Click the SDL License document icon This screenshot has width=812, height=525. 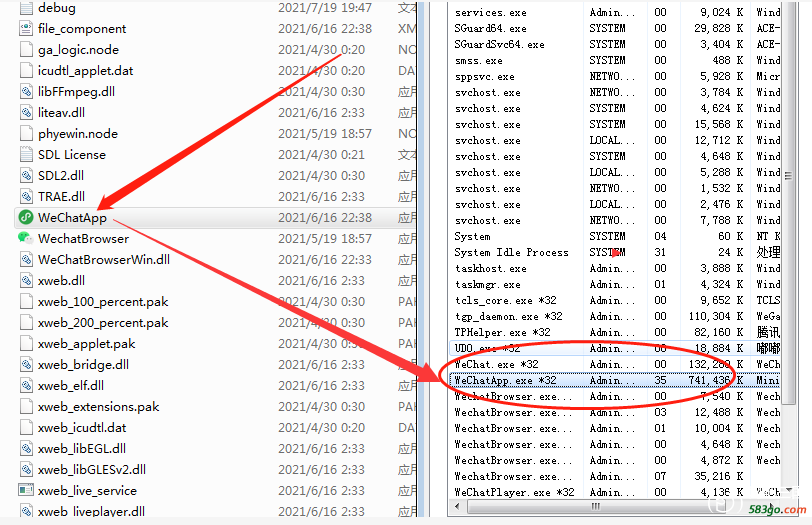26,154
